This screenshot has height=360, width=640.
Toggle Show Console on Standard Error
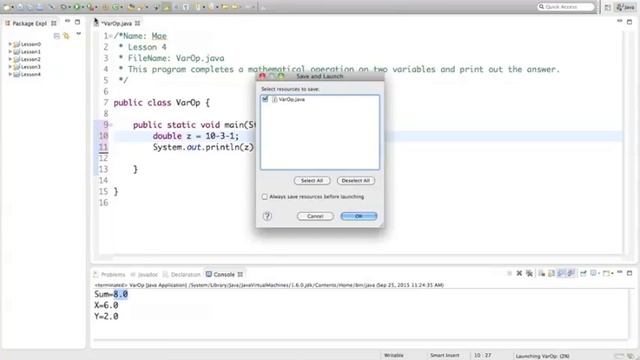click(571, 273)
